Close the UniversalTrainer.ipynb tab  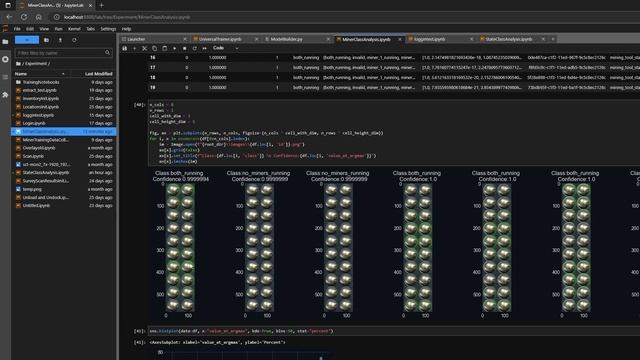(256, 39)
